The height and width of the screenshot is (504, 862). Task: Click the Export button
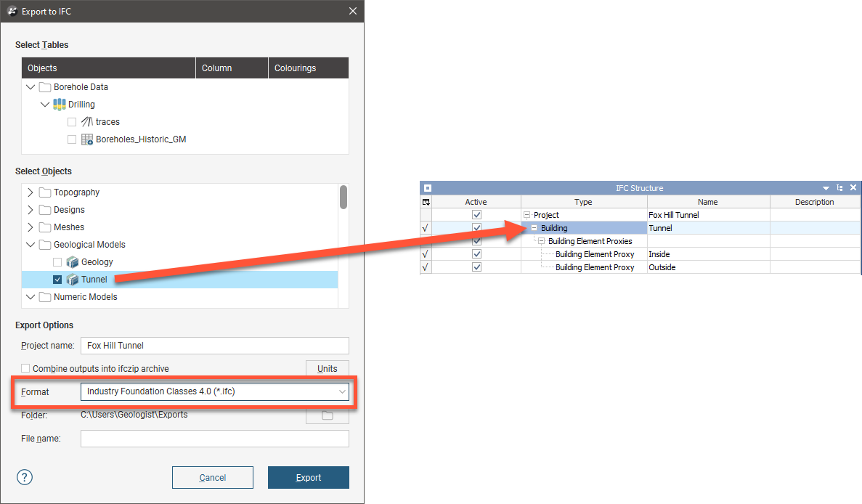[x=309, y=478]
